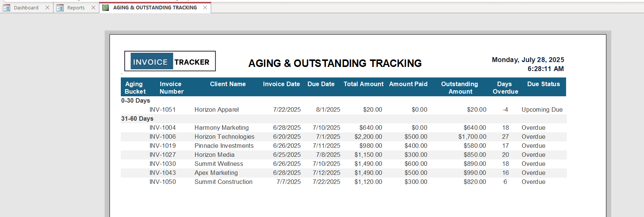Click outstanding amount $820.00
Image resolution: width=644 pixels, height=217 pixels.
(x=475, y=182)
